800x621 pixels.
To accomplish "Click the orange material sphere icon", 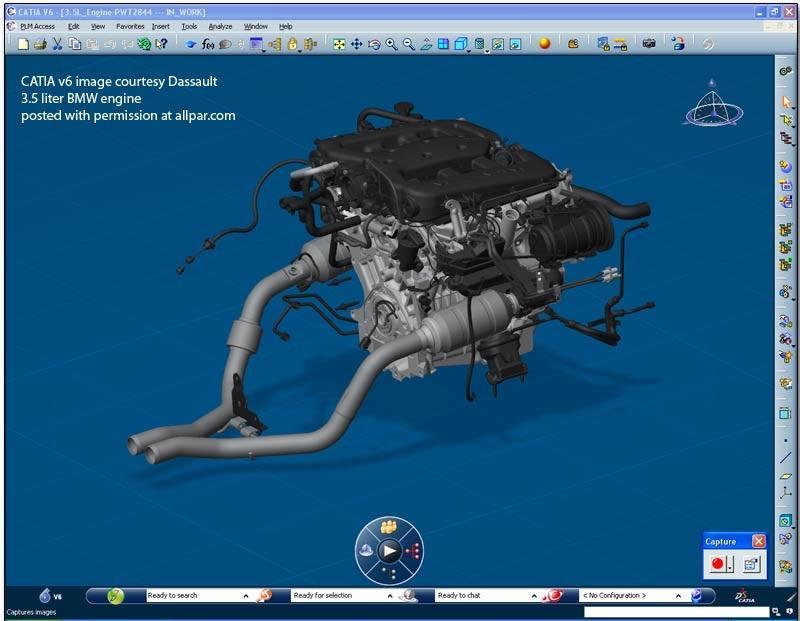I will [x=545, y=44].
